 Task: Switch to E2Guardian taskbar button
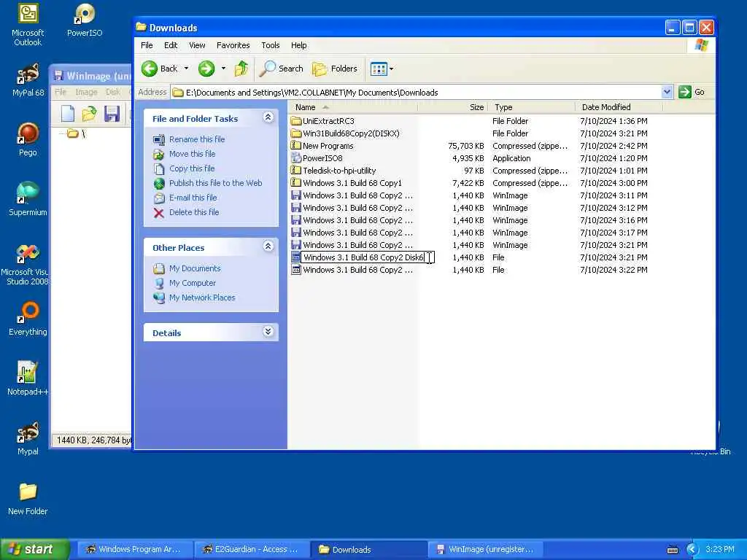tap(252, 550)
